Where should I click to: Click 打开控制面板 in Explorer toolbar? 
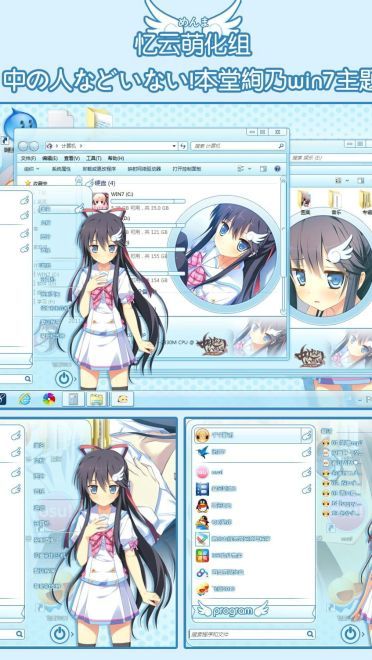pos(186,169)
